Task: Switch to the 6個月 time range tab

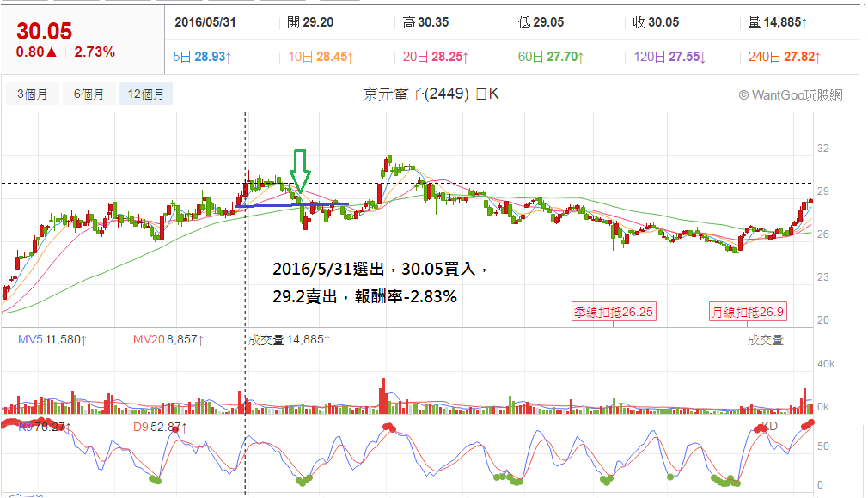Action: (x=89, y=94)
